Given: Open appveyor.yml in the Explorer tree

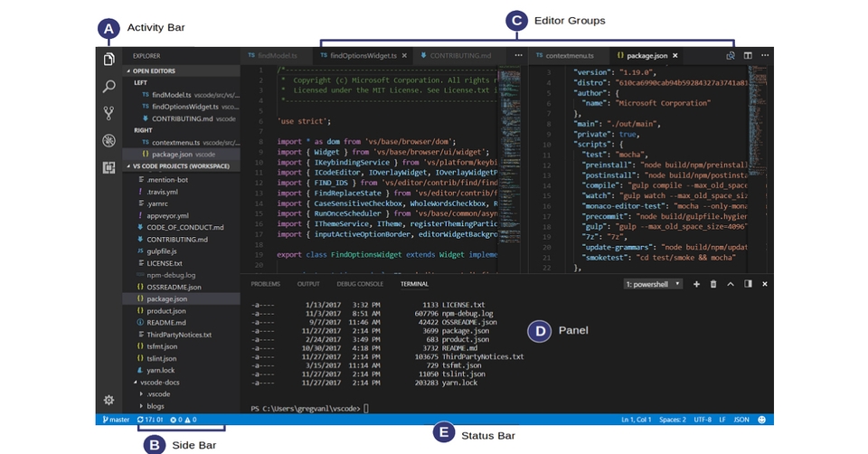Looking at the screenshot, I should click(x=181, y=215).
